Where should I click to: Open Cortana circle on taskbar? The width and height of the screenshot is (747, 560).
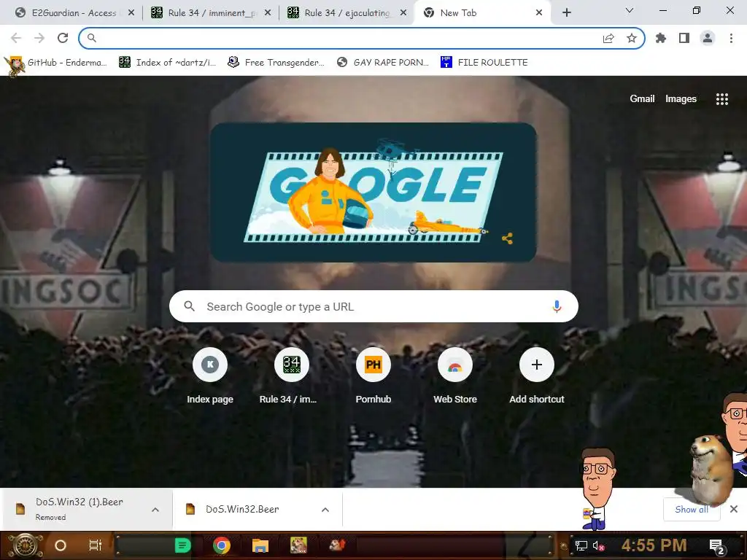[61, 545]
